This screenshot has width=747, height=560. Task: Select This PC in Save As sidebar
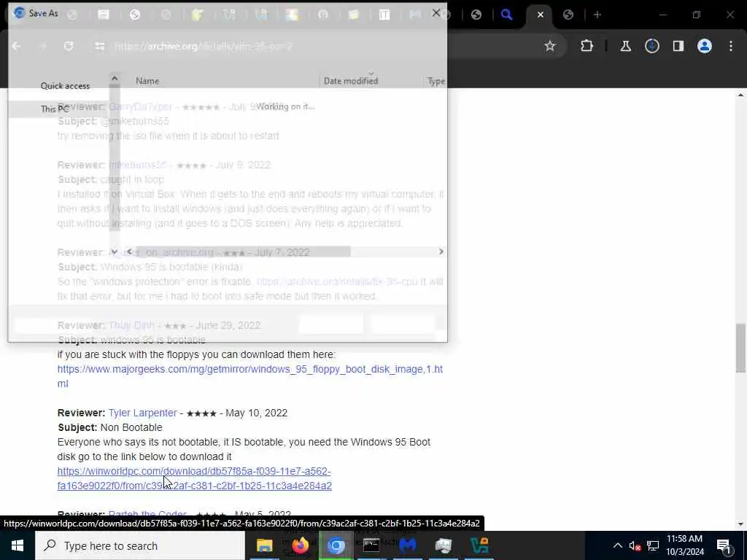pyautogui.click(x=55, y=109)
